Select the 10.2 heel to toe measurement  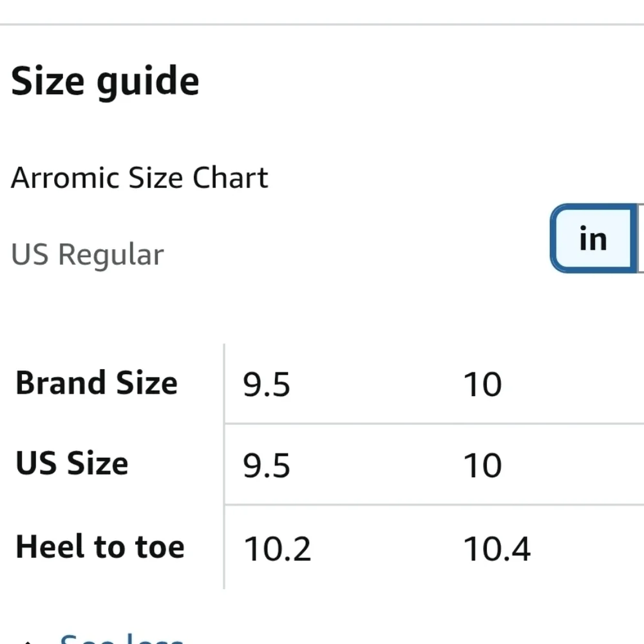click(x=277, y=549)
